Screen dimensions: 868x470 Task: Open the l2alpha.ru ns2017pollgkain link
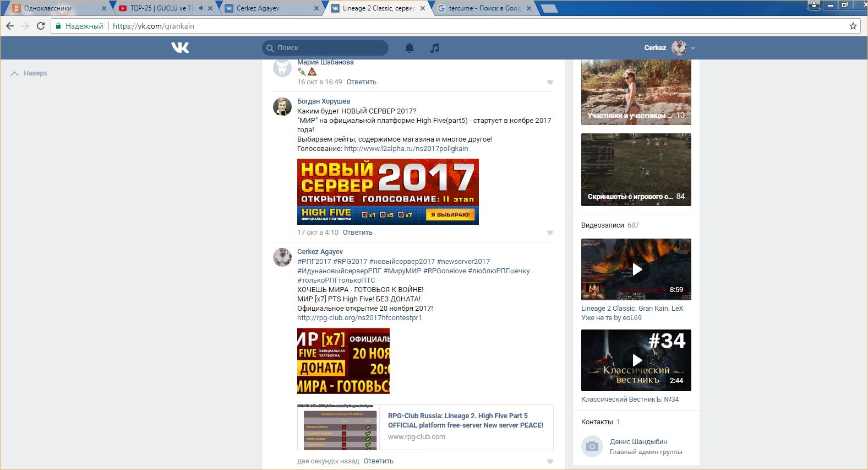click(406, 149)
